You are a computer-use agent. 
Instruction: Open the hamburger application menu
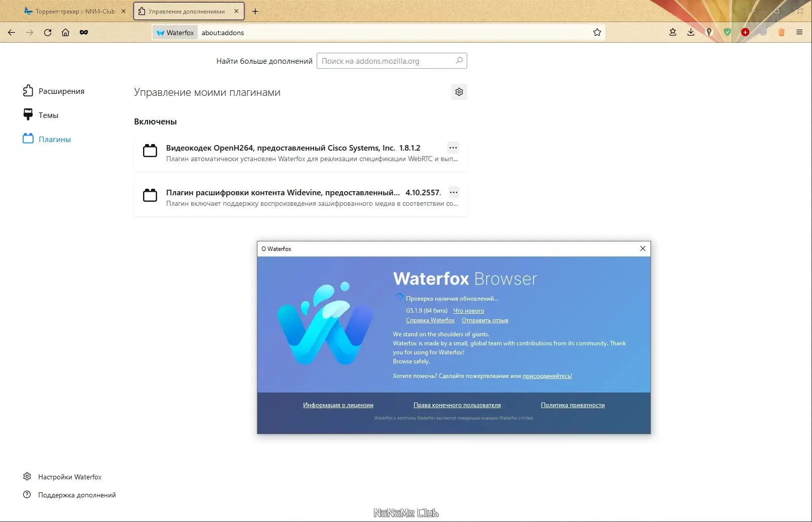click(799, 32)
